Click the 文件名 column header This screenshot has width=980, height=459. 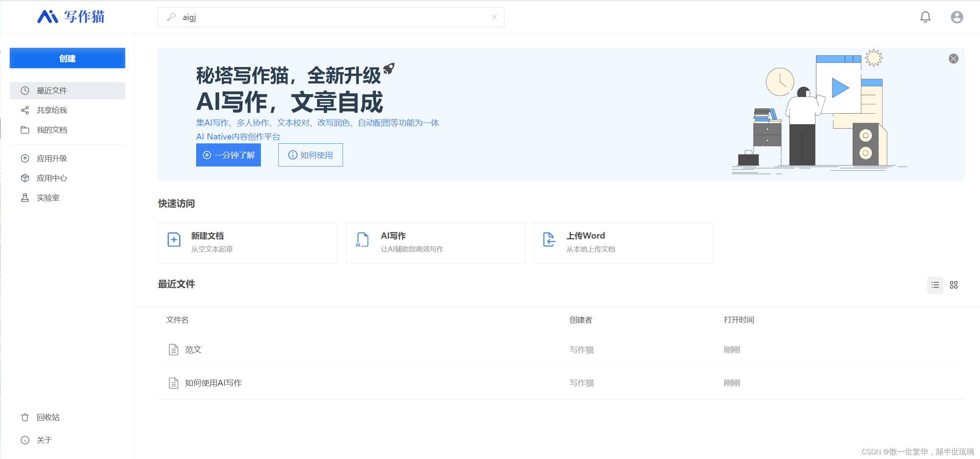click(x=177, y=320)
